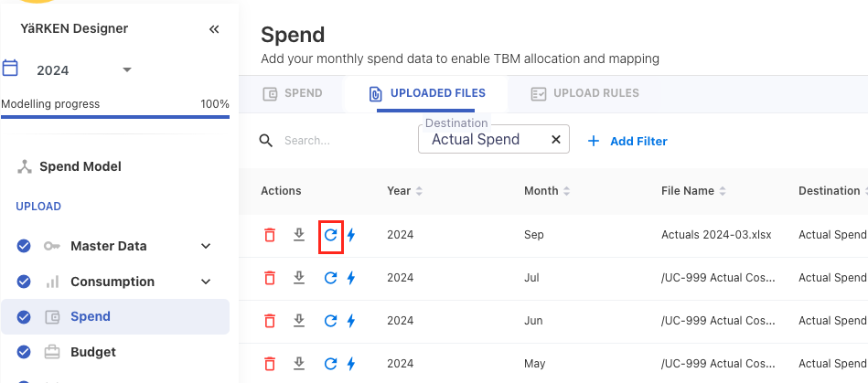The image size is (868, 383).
Task: Clear the Actual Spend destination filter
Action: tap(555, 140)
